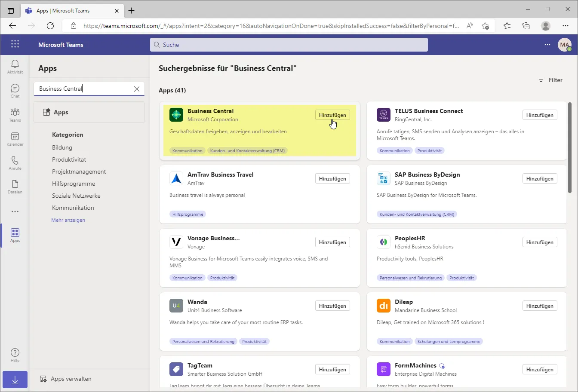This screenshot has height=392, width=578.
Task: Select the Bildung category
Action: click(62, 147)
